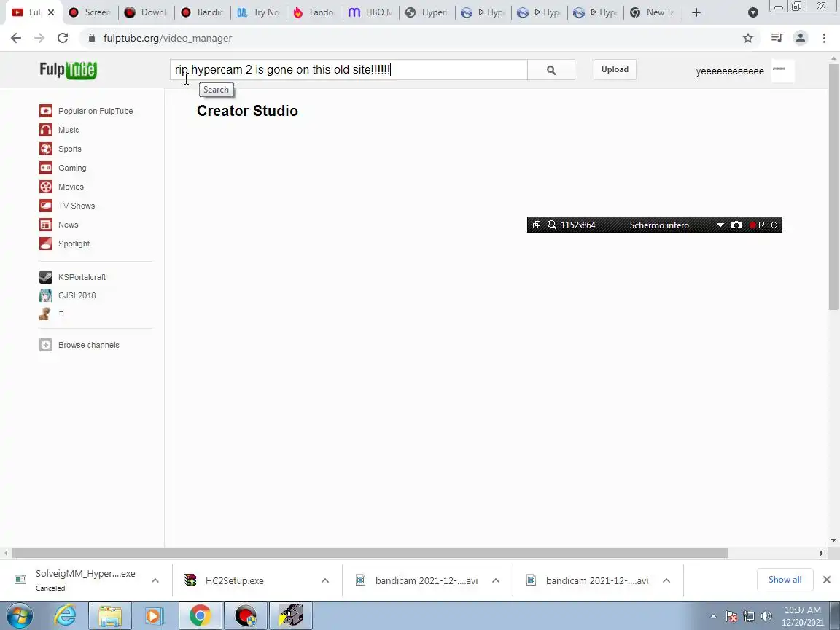Open the News category icon
Viewport: 840px width, 630px height.
click(x=46, y=225)
